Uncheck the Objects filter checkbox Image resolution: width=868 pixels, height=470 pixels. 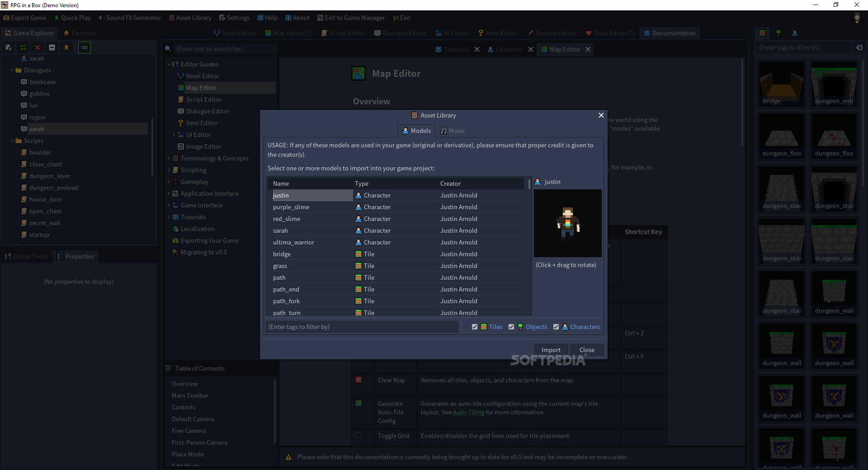pyautogui.click(x=511, y=327)
